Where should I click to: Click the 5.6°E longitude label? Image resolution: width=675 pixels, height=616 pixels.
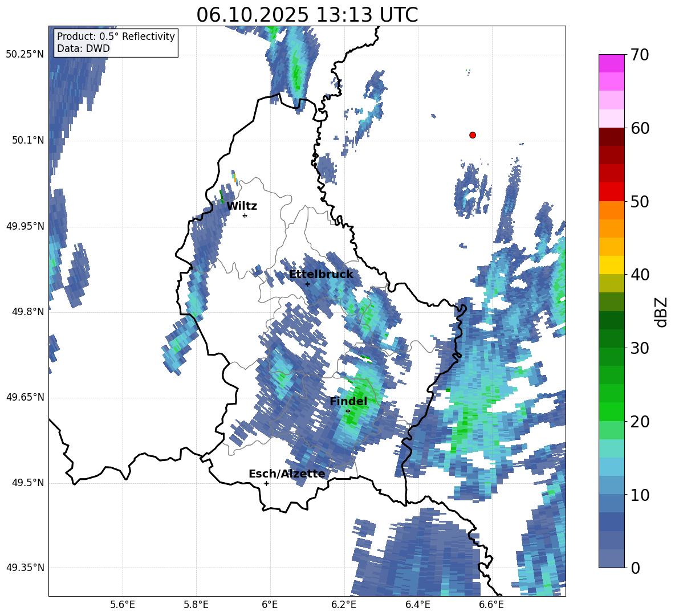tap(123, 605)
